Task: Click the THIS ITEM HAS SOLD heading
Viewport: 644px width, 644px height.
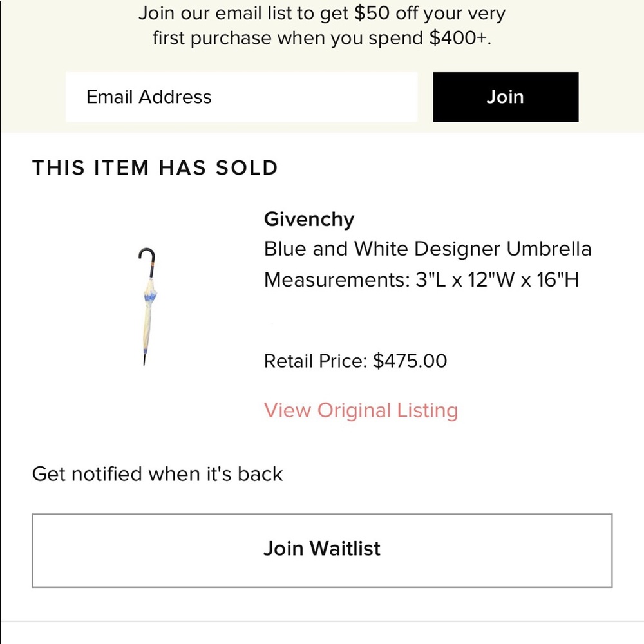Action: tap(155, 168)
